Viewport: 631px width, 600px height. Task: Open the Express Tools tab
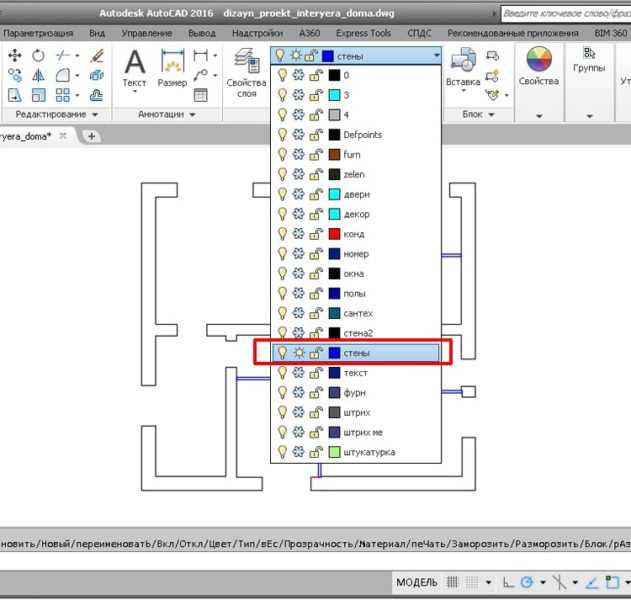click(363, 33)
